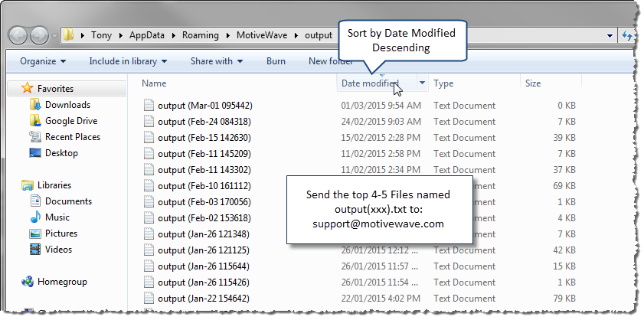The height and width of the screenshot is (320, 644).
Task: Sort by the Date modified column header
Action: (370, 83)
